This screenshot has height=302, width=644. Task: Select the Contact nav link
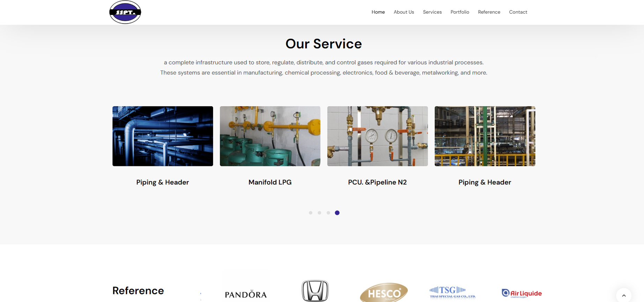click(518, 12)
